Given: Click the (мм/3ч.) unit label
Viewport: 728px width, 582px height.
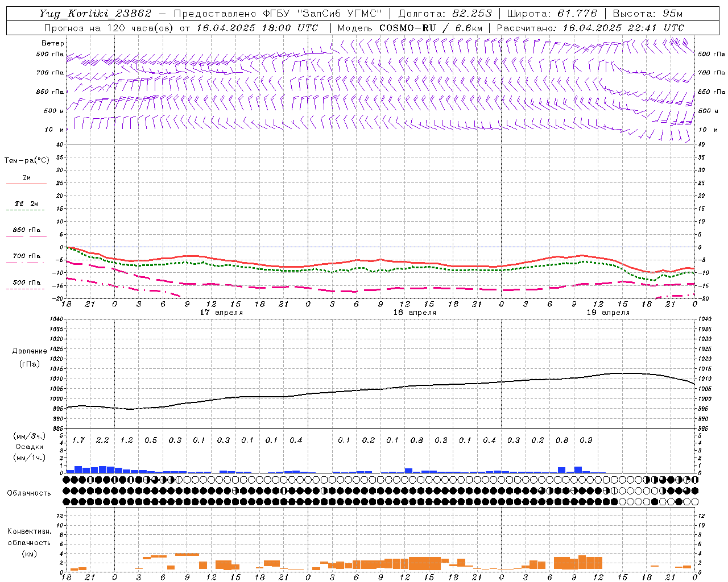Looking at the screenshot, I should 29,436.
